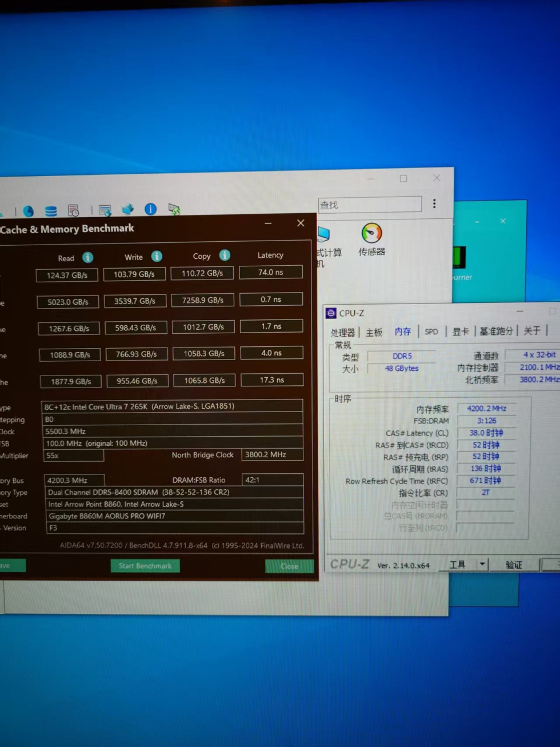Switch to the 基准跑分 tab in CPU-Z

(496, 331)
